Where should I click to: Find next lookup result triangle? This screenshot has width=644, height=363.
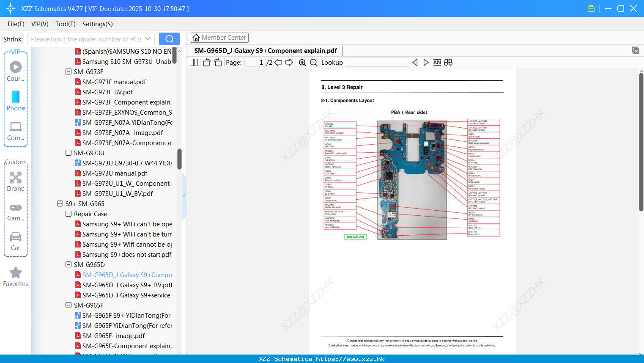(426, 63)
